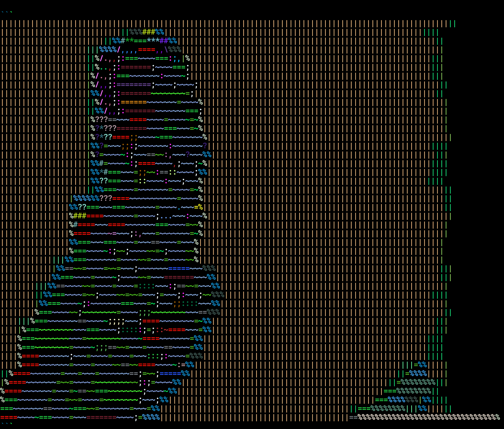Click the orange ;; after red ==== dashes

[x=134, y=137]
